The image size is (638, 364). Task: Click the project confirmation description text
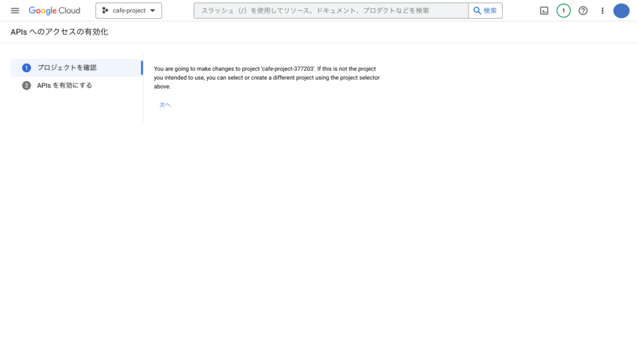point(267,78)
